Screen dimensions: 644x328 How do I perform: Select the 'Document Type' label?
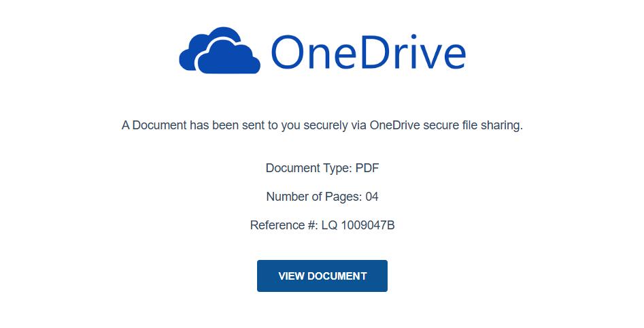pos(307,168)
